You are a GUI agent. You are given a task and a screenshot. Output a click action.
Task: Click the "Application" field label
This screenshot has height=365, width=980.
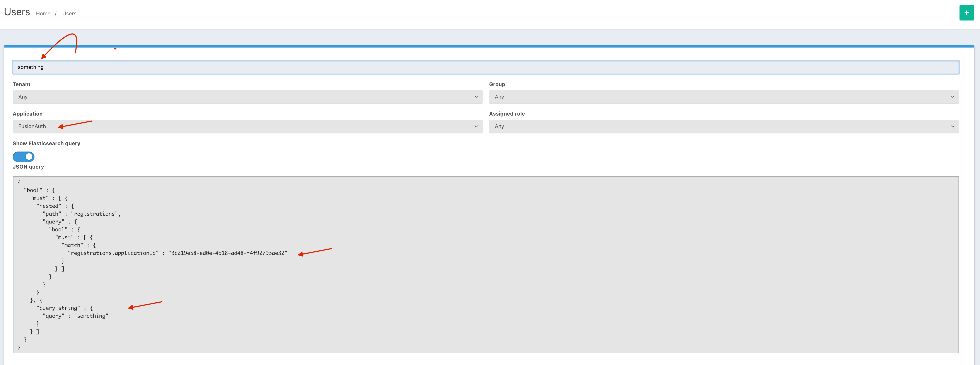coord(27,114)
